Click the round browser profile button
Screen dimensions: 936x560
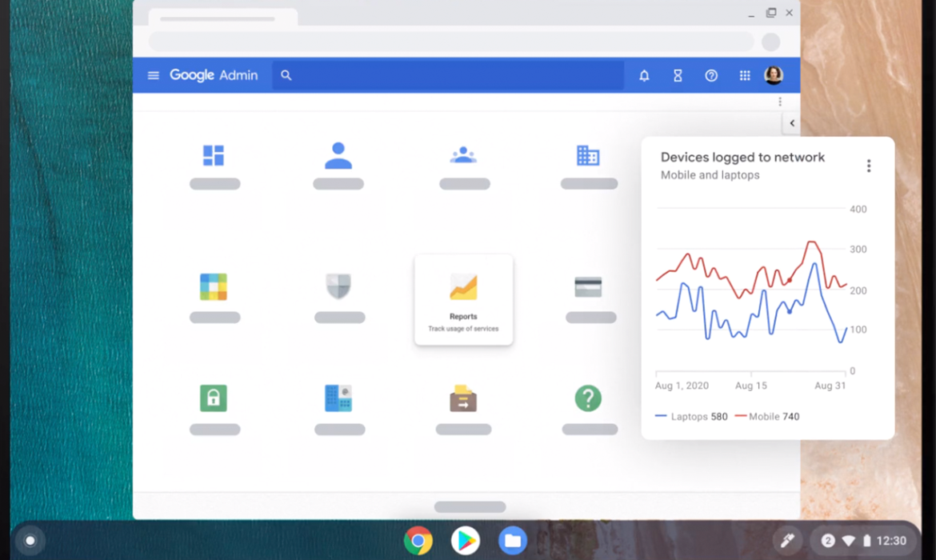(770, 42)
